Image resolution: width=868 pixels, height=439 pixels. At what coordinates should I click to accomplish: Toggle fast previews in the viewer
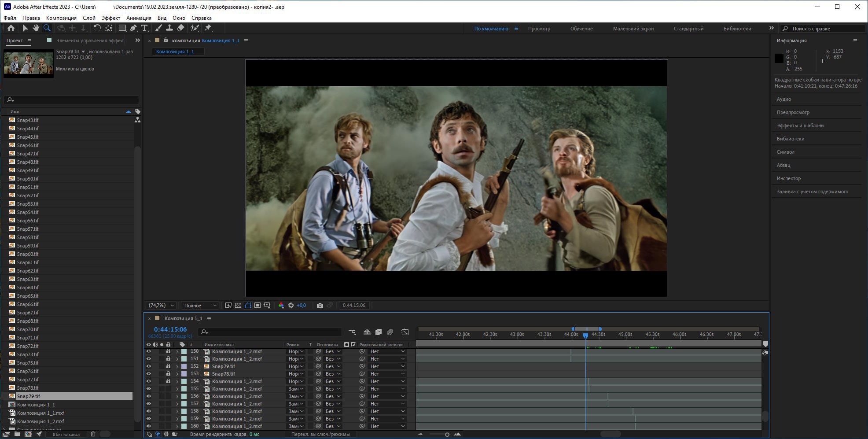click(x=228, y=305)
